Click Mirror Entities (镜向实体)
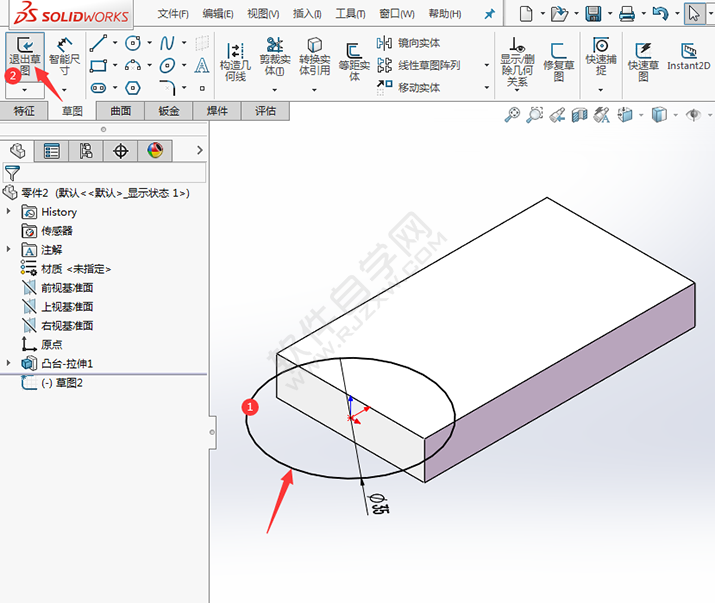The height and width of the screenshot is (603, 715). point(409,43)
